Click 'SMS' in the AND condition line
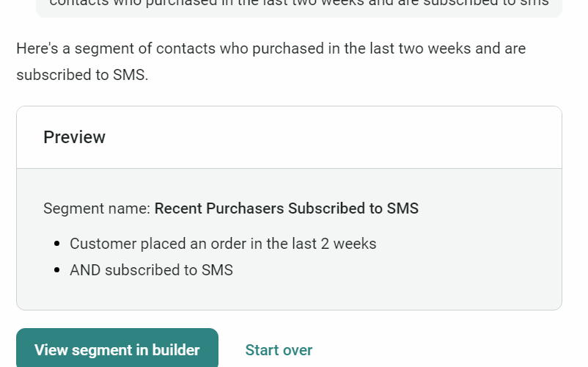Image resolution: width=588 pixels, height=367 pixels. click(217, 270)
